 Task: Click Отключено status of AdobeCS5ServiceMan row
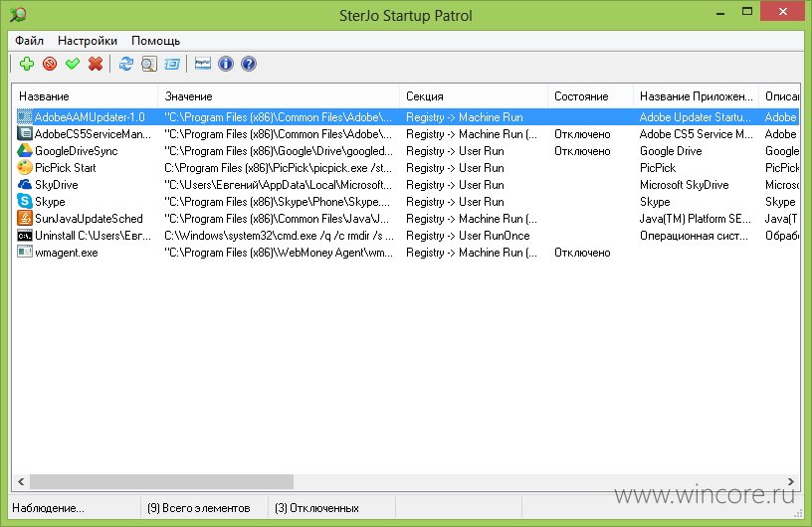tap(582, 134)
